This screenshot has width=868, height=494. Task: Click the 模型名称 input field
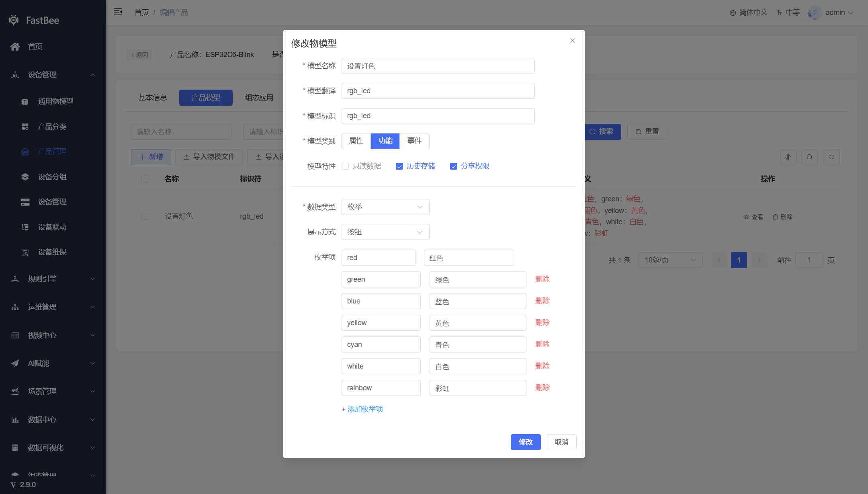click(x=438, y=66)
